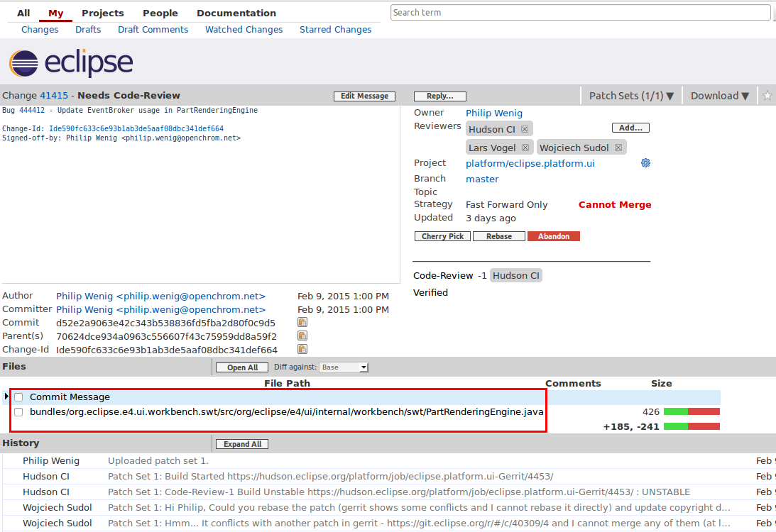
Task: Open the Change-Id link in the commit message
Action: (x=136, y=128)
